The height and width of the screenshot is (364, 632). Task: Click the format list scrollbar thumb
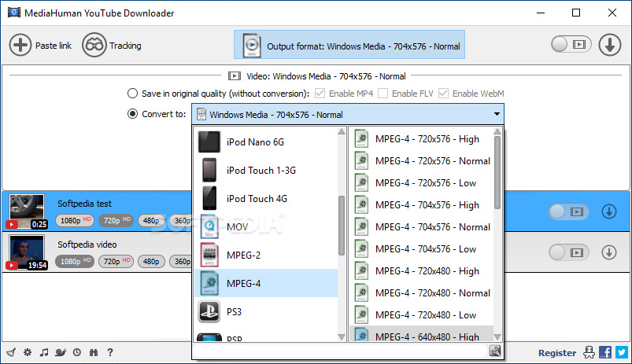click(x=342, y=226)
